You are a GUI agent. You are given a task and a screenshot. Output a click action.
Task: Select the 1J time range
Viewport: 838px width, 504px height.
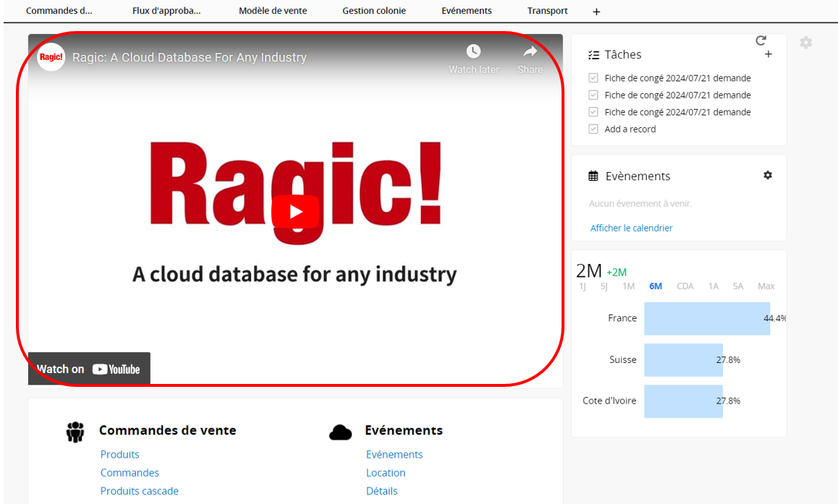583,286
